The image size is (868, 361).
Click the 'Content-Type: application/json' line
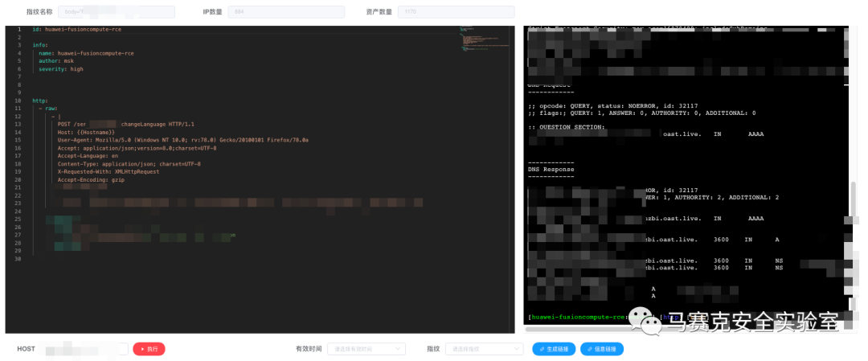coord(129,164)
